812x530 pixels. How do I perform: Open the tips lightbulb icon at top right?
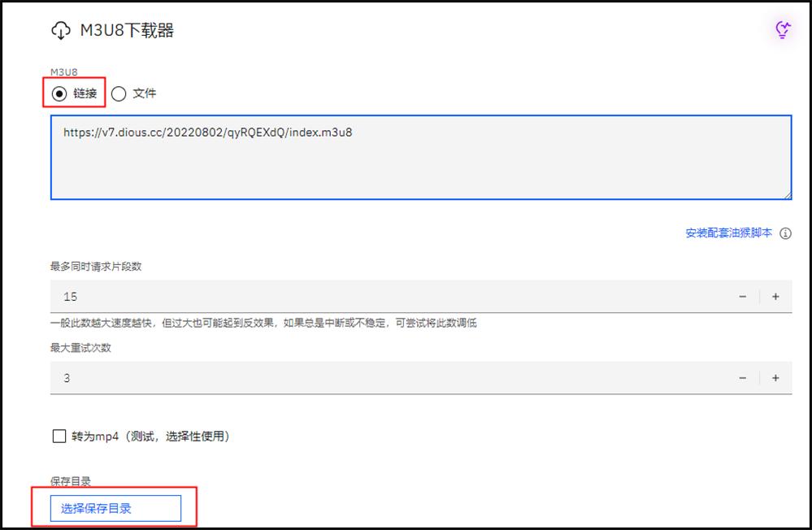(x=782, y=28)
